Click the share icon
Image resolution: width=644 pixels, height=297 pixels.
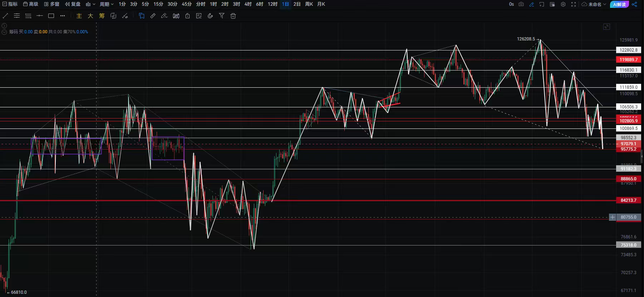click(x=634, y=4)
